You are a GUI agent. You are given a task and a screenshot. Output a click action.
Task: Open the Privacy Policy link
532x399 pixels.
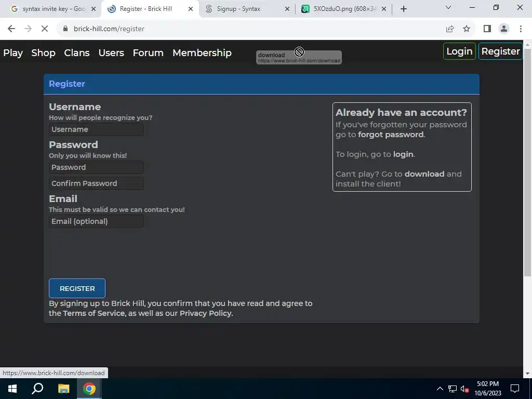coord(205,313)
